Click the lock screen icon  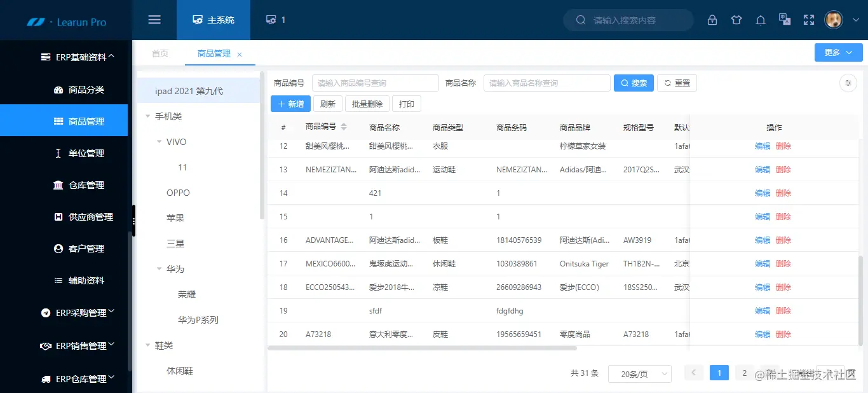[712, 20]
